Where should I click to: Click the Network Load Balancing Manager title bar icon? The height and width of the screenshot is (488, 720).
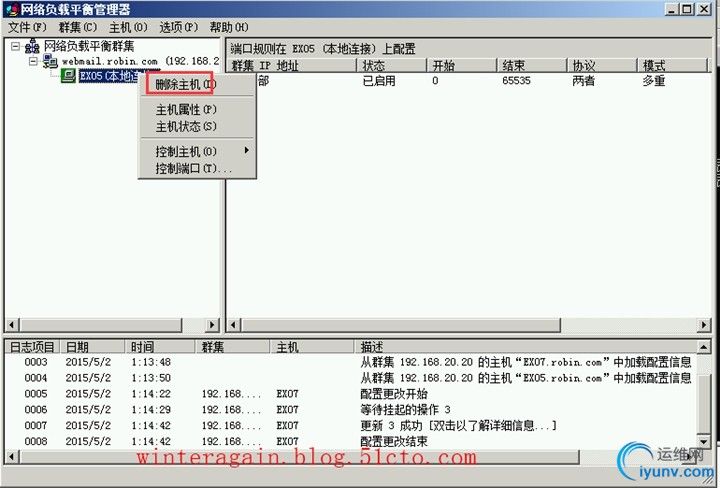click(x=11, y=9)
